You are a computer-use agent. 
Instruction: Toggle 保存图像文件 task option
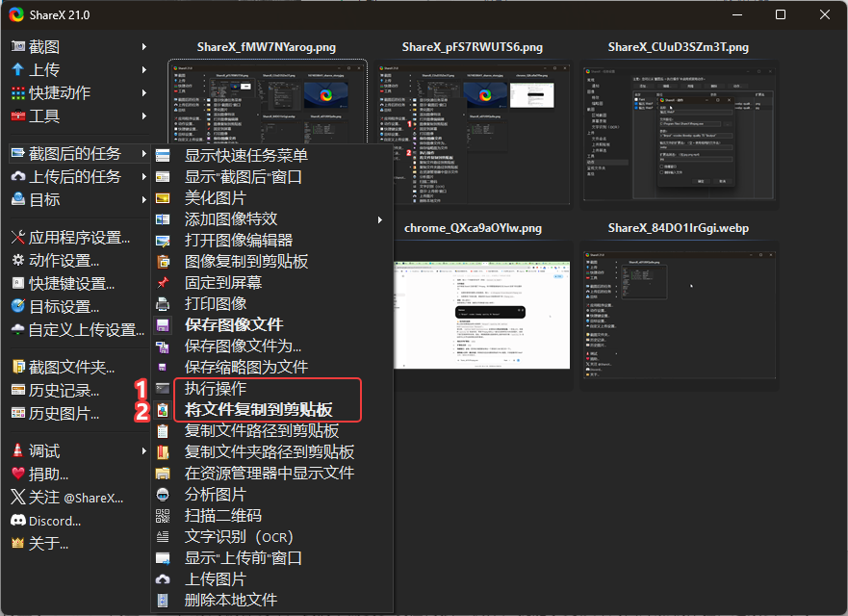pos(272,324)
